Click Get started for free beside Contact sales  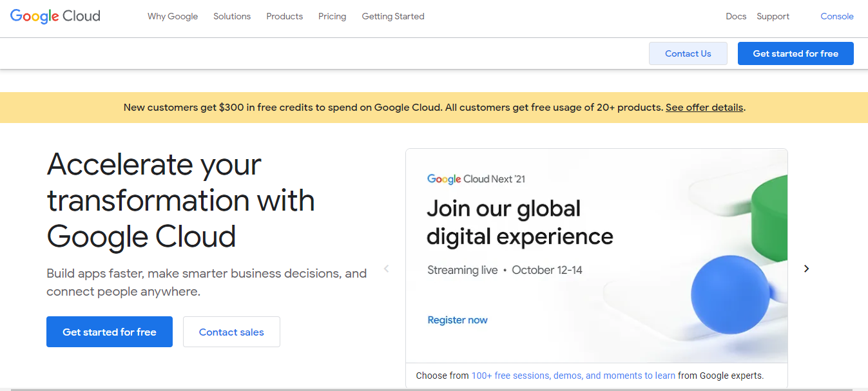[x=110, y=332]
